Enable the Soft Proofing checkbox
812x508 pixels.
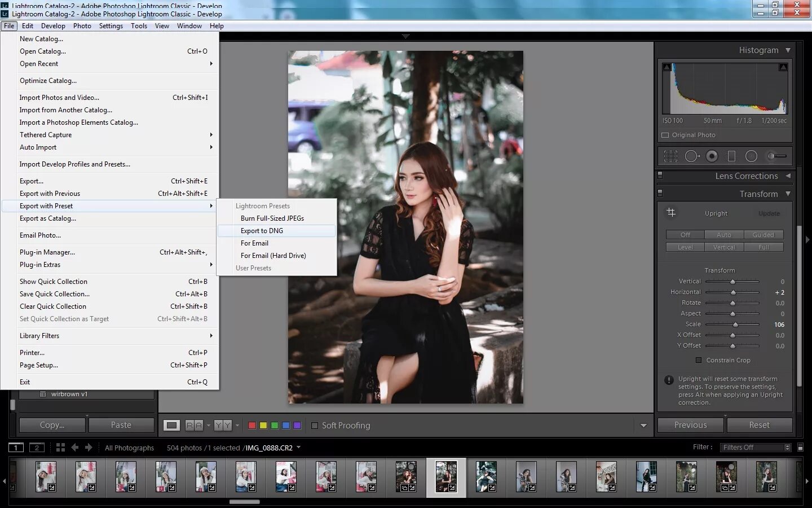315,426
